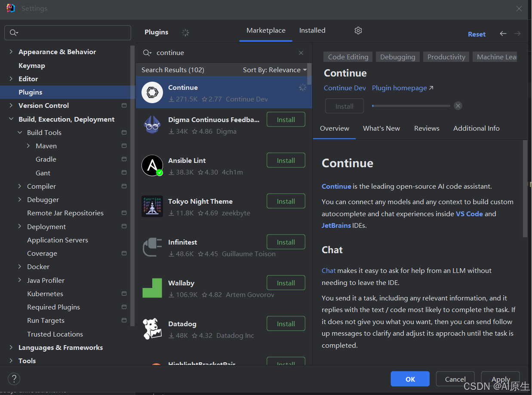Select the Trusted Locations item
Screen dimensions: 532x395
[55, 334]
